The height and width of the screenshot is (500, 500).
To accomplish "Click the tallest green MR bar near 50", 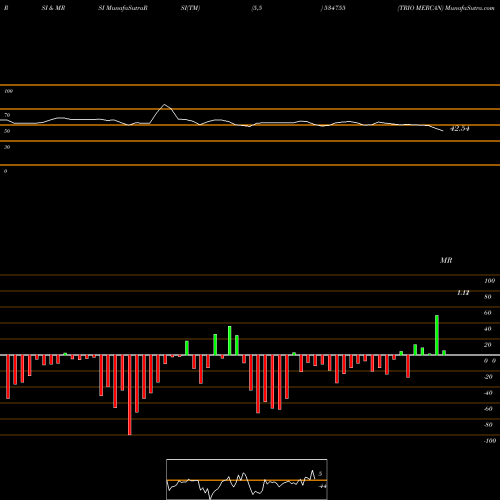I will pos(437,335).
